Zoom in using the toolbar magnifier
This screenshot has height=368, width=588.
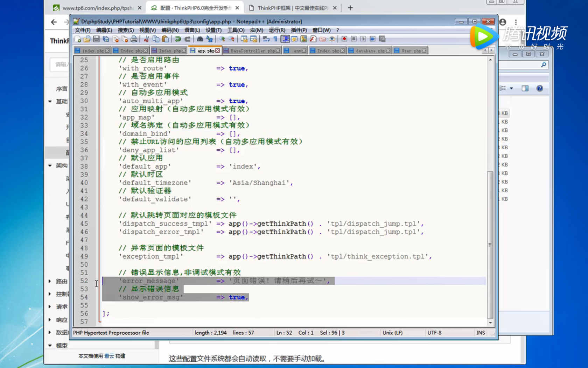pos(222,39)
